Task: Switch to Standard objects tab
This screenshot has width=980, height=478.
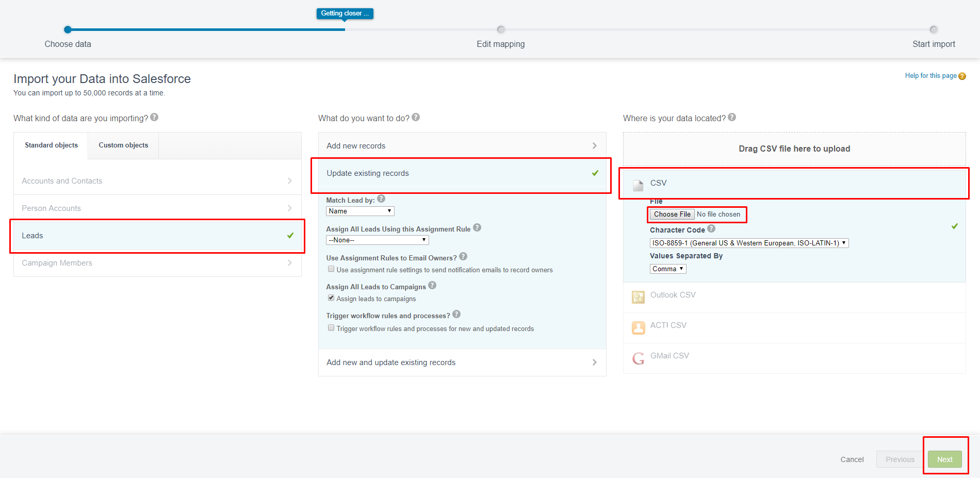Action: point(51,145)
